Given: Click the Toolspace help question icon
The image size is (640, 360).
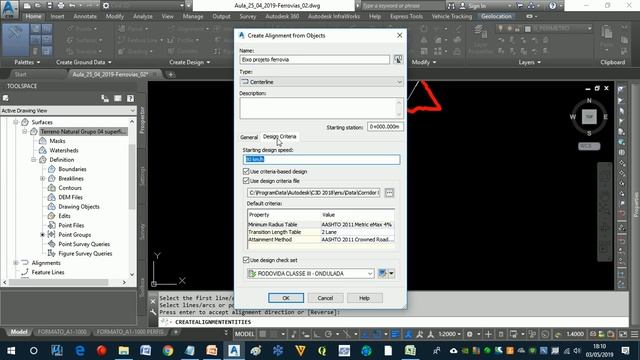Looking at the screenshot, I should click(x=130, y=98).
